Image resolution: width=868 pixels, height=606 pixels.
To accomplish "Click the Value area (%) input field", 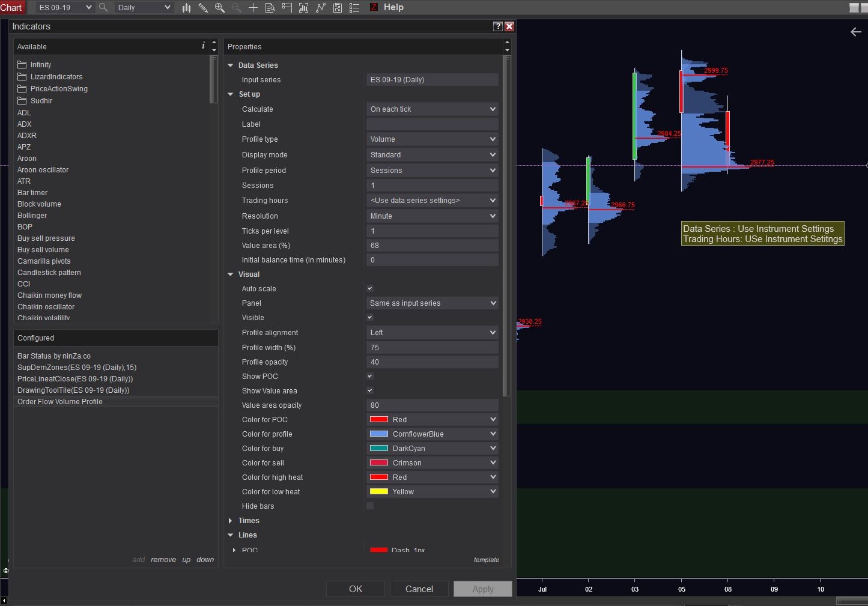I will [432, 246].
